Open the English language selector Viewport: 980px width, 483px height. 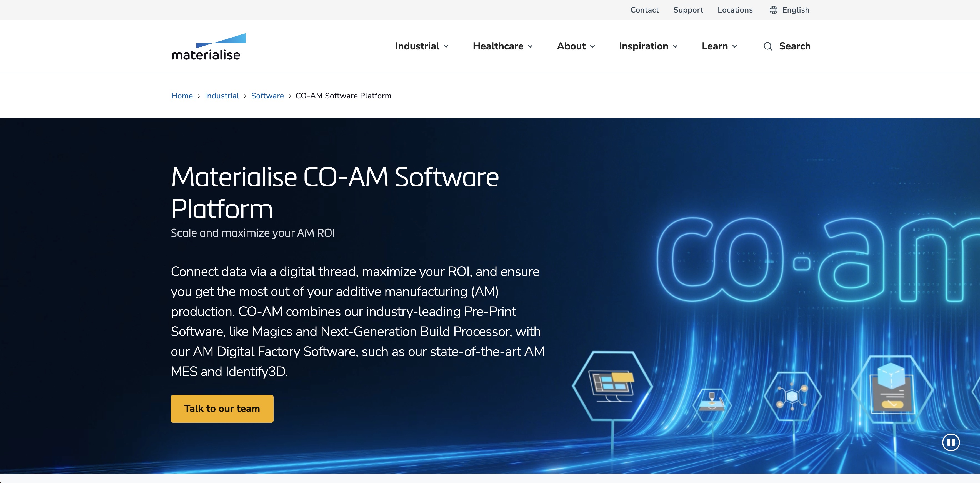coord(789,10)
